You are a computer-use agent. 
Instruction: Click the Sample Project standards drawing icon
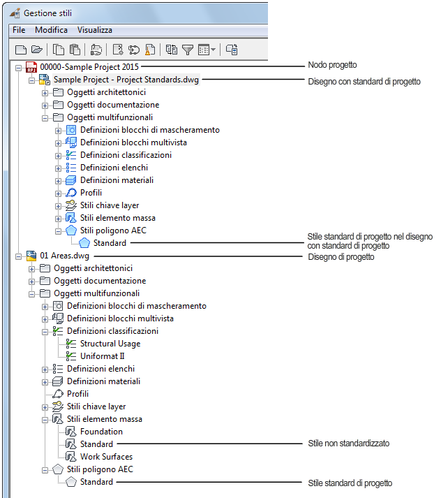[x=45, y=80]
